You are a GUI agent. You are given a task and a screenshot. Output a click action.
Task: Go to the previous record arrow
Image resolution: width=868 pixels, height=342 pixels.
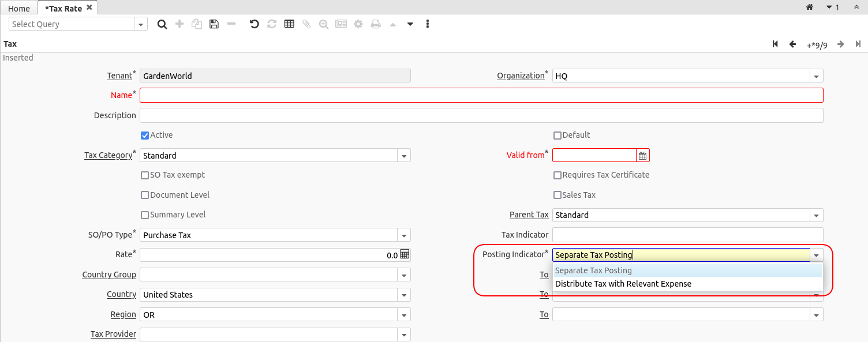[792, 44]
